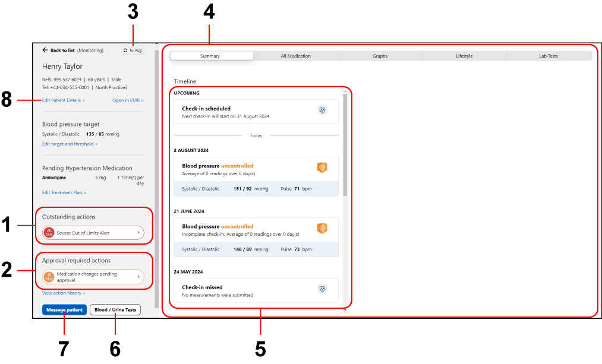Click the Blood / Urine Tests button
Screen dimensions: 602x364
115,310
